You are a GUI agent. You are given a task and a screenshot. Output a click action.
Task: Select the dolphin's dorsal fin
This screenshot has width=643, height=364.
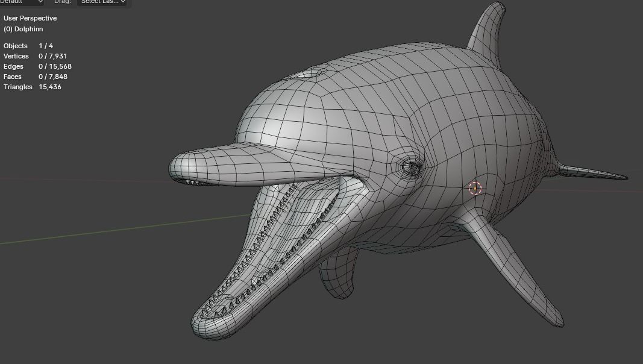[488, 35]
